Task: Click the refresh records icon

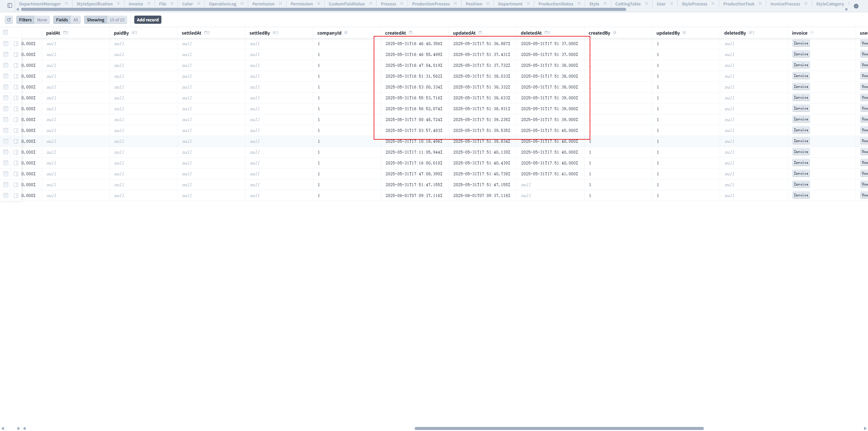Action: 9,20
